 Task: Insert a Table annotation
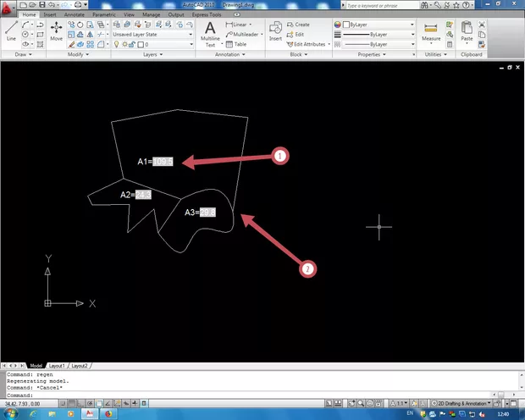[x=240, y=44]
